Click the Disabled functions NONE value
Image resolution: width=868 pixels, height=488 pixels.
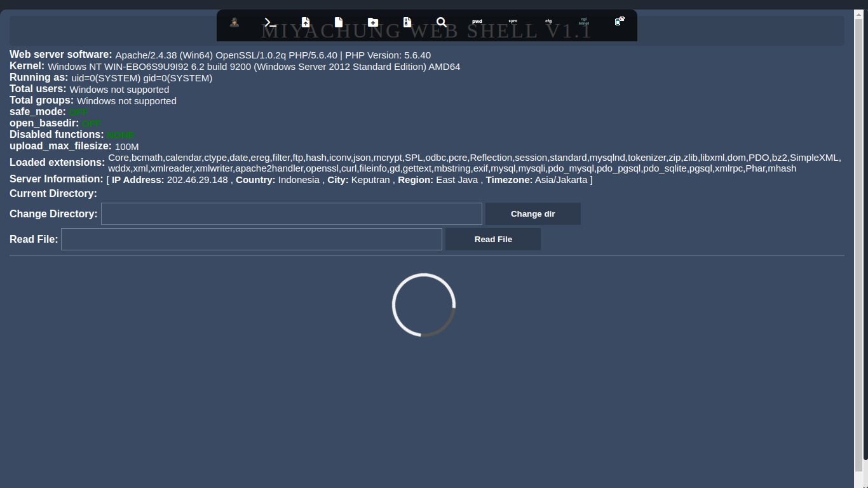(121, 135)
